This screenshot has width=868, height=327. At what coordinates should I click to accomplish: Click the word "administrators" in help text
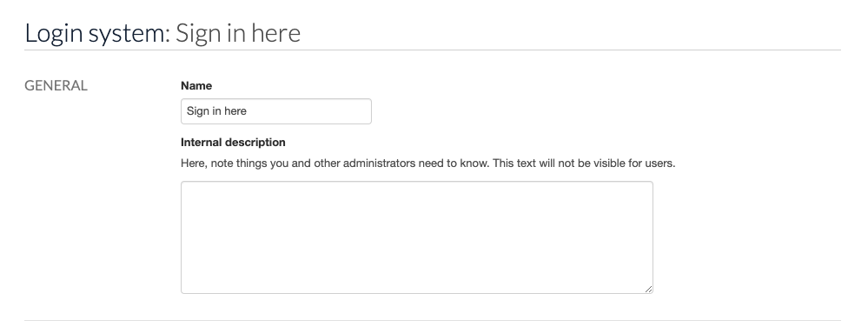pos(379,163)
